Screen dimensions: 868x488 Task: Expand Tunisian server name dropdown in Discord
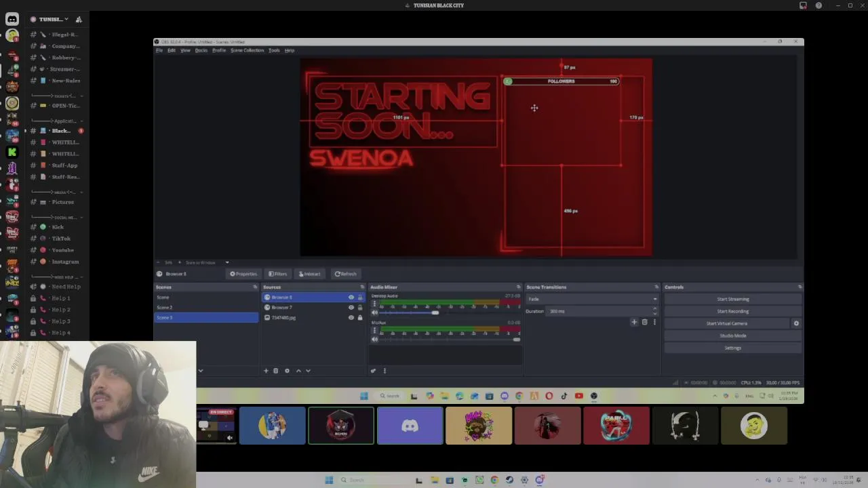pyautogui.click(x=66, y=19)
